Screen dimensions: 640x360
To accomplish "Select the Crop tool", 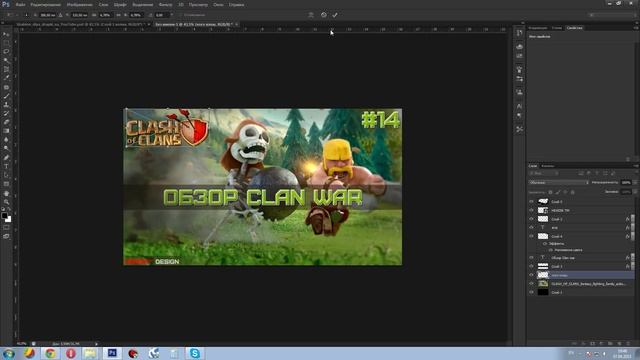I will click(x=6, y=69).
